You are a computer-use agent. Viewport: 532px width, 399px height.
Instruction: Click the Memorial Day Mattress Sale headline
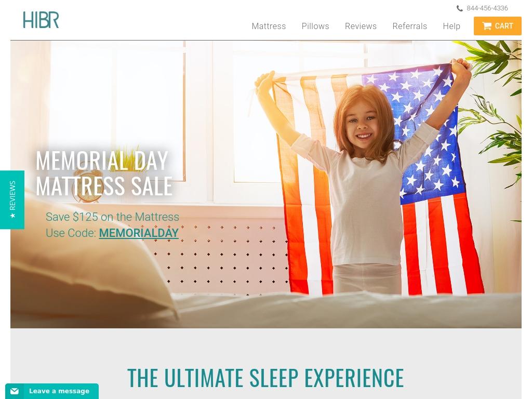(x=104, y=173)
